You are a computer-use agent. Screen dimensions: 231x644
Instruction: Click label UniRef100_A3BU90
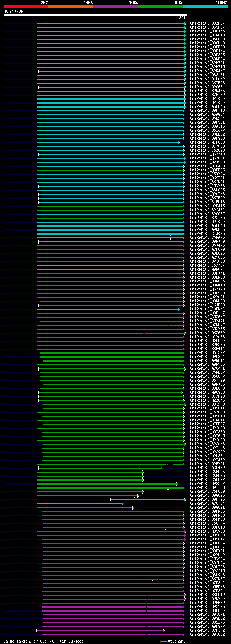(x=207, y=253)
